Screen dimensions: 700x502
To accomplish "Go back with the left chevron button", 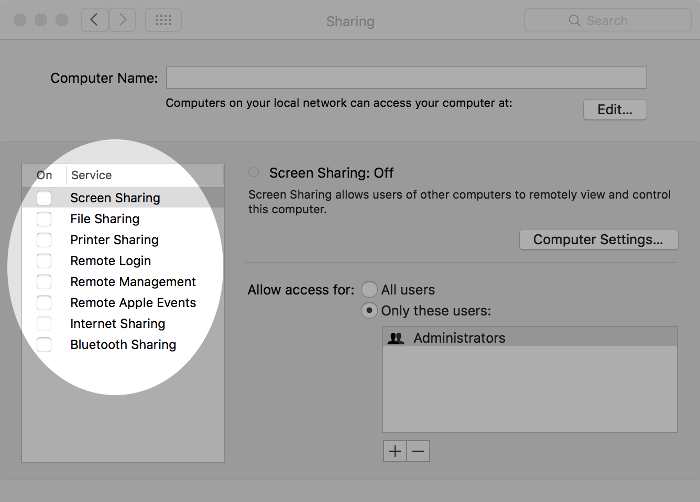I will point(95,20).
